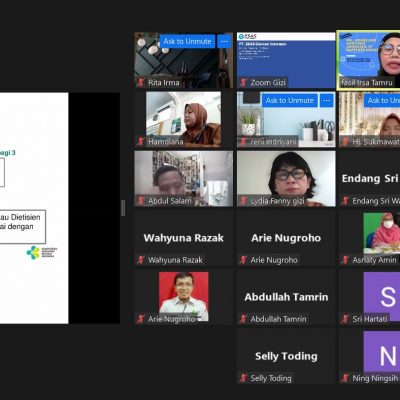Click muted mic icon beside Wahyuna Razak
Screen dimensions: 400x400
coord(141,260)
